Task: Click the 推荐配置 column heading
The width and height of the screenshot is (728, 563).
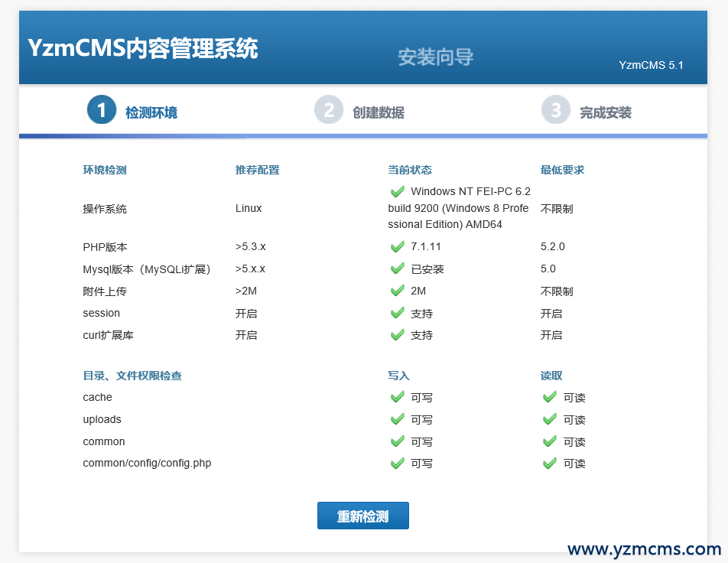Action: [257, 170]
